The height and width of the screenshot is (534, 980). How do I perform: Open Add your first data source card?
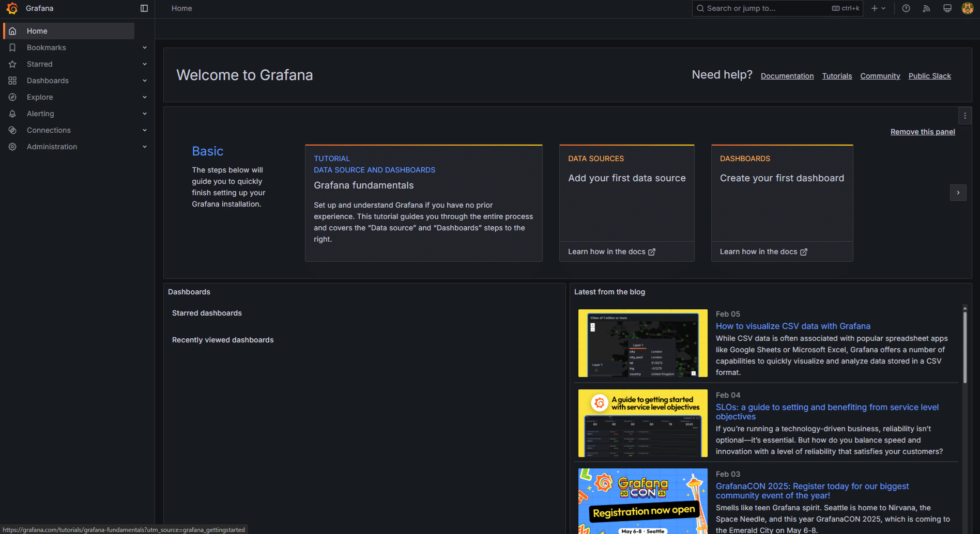pos(627,193)
